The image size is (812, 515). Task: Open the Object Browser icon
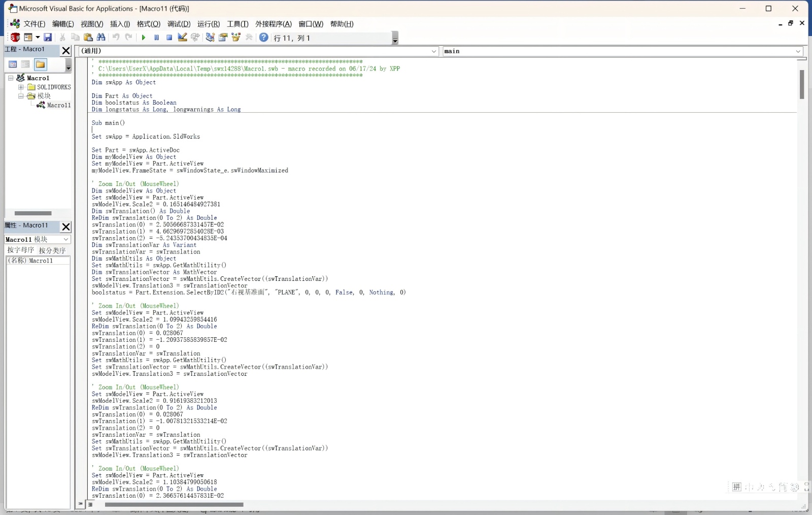236,37
